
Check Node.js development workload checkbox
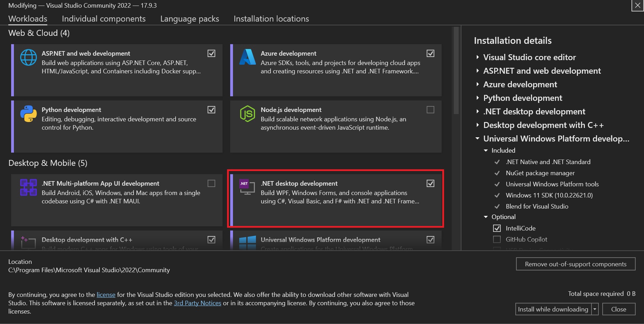430,110
